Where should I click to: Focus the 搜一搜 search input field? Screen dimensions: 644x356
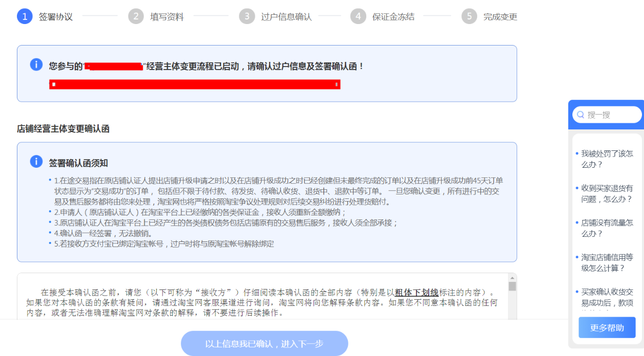(x=611, y=115)
